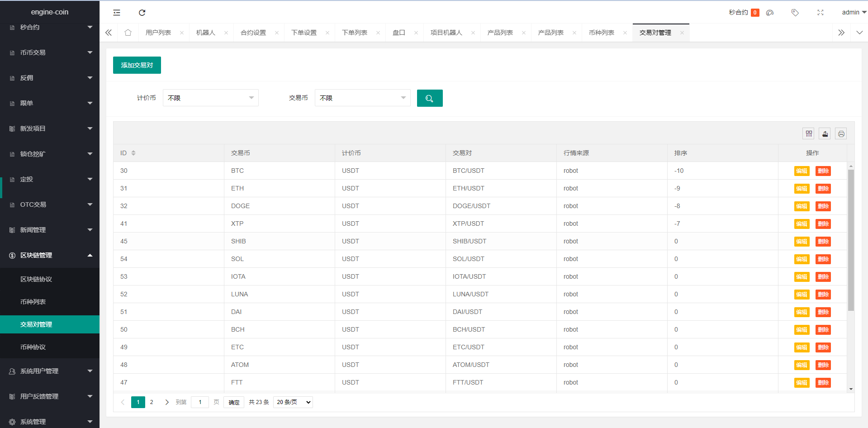Edit the BTC/USDT trading pair row
This screenshot has height=428, width=868.
point(801,171)
